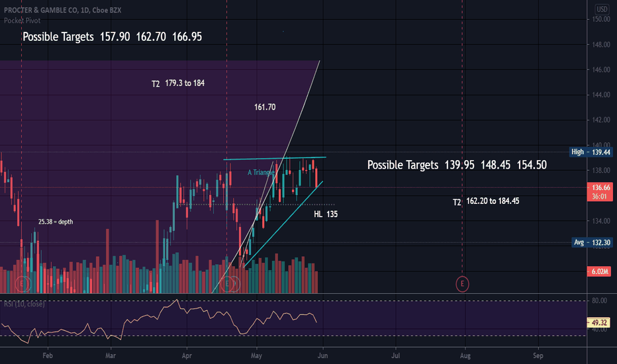The image size is (617, 364).
Task: Click the 134.00 price scale label
Action: pos(601,221)
